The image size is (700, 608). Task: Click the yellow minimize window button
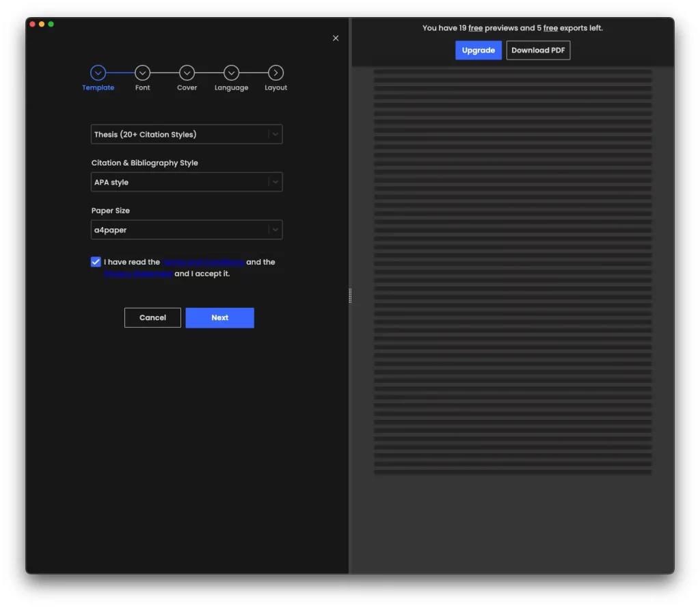42,24
